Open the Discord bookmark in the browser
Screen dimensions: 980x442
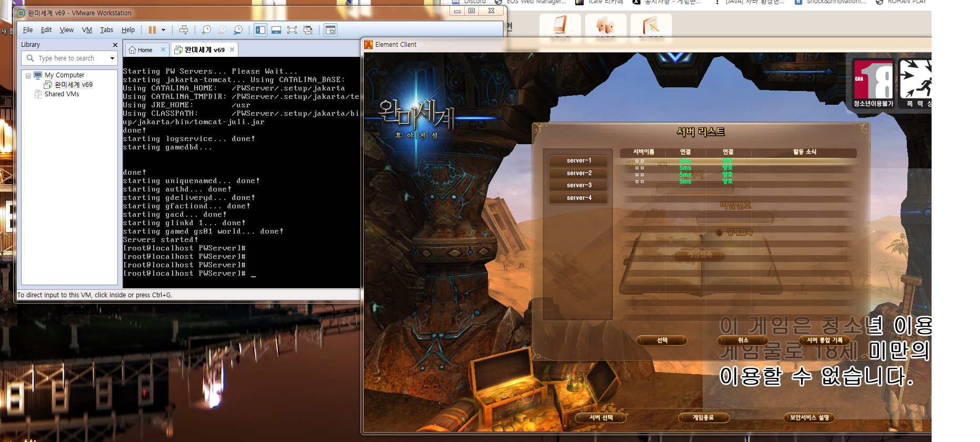469,2
